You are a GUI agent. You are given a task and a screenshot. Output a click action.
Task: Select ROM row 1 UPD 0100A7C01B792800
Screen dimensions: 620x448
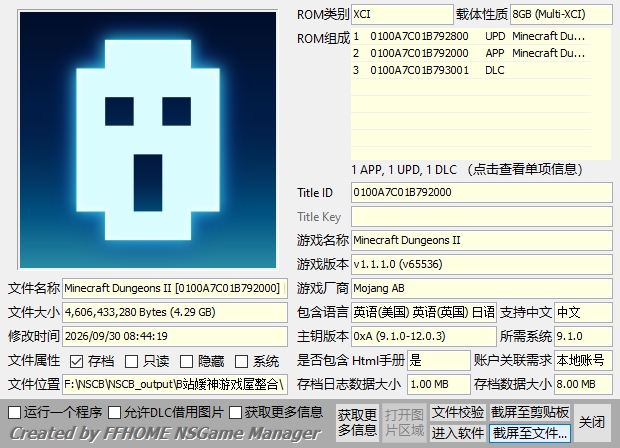pos(471,36)
